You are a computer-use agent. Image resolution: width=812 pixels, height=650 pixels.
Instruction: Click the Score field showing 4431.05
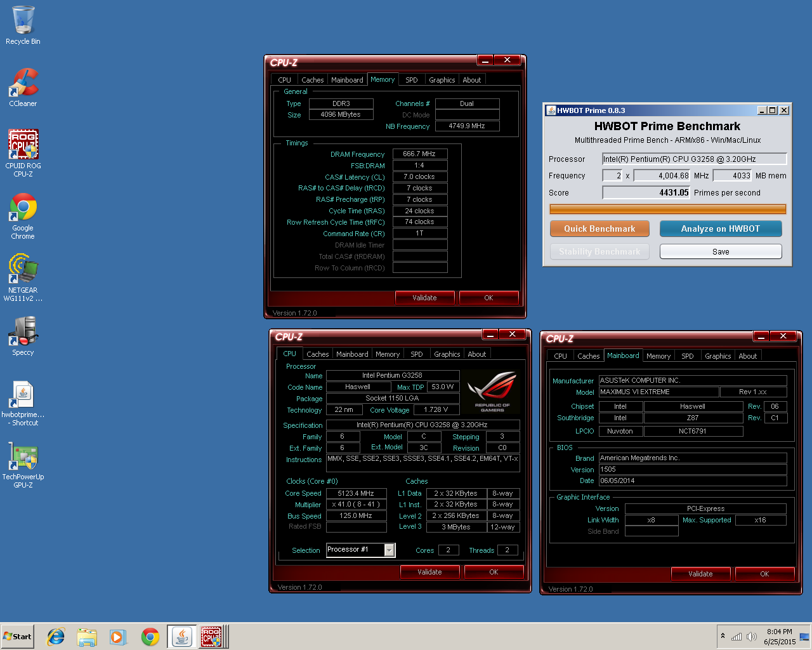(x=646, y=193)
